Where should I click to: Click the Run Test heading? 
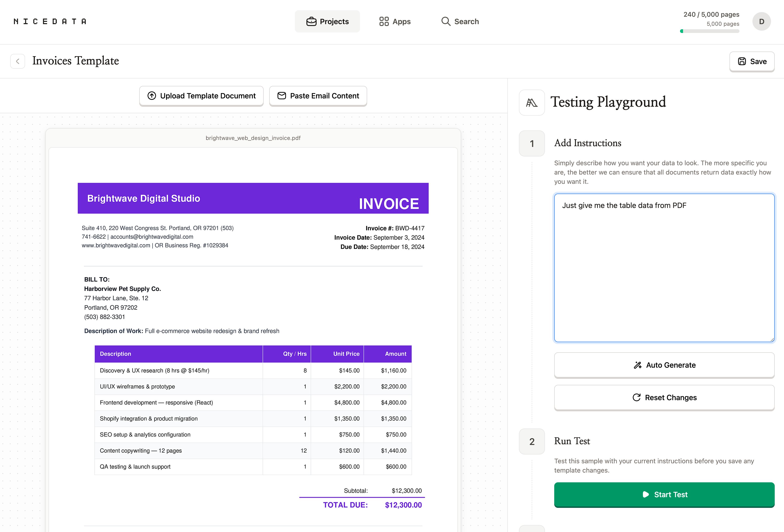click(572, 441)
